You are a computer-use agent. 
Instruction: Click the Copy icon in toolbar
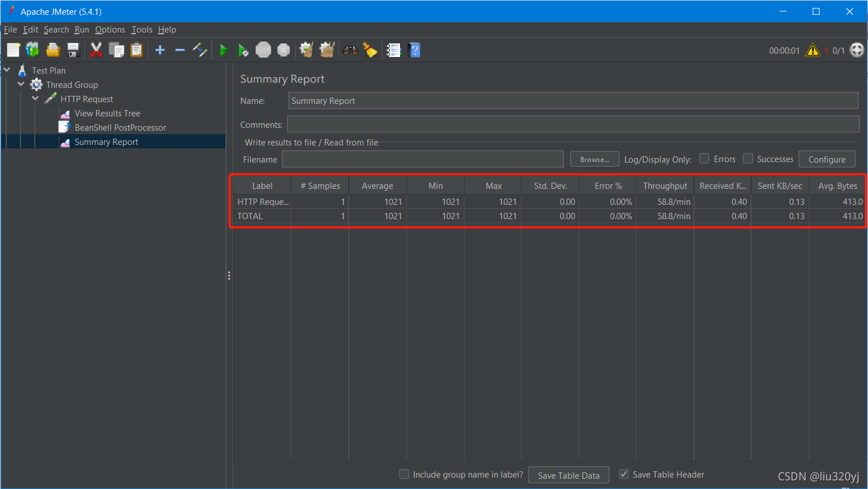pyautogui.click(x=116, y=50)
